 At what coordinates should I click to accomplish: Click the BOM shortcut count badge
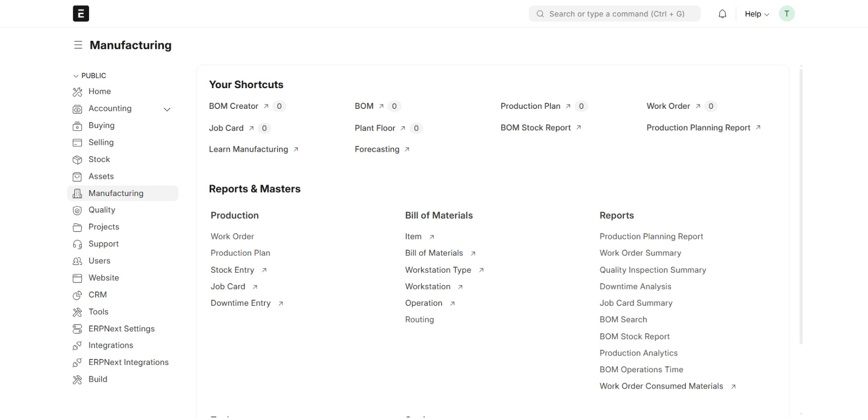(394, 106)
